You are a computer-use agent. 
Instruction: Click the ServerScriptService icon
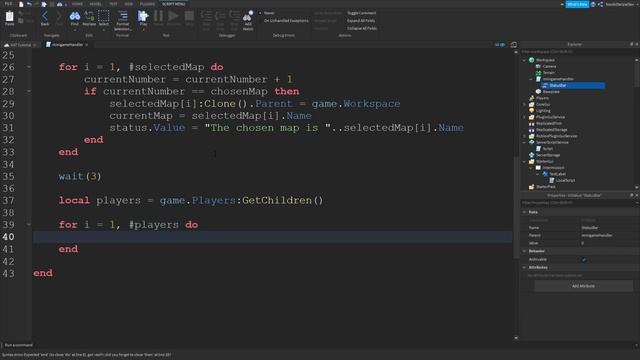click(x=532, y=142)
